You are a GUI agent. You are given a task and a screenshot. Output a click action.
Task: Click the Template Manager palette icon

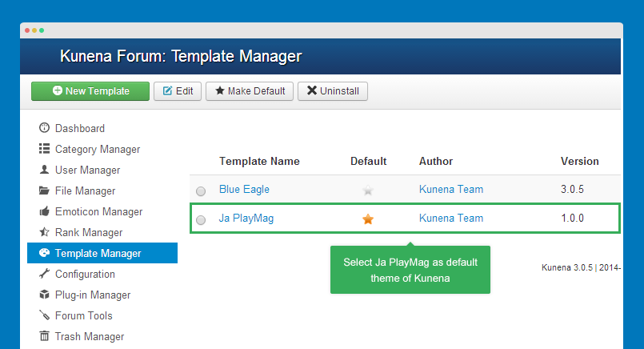tap(44, 253)
